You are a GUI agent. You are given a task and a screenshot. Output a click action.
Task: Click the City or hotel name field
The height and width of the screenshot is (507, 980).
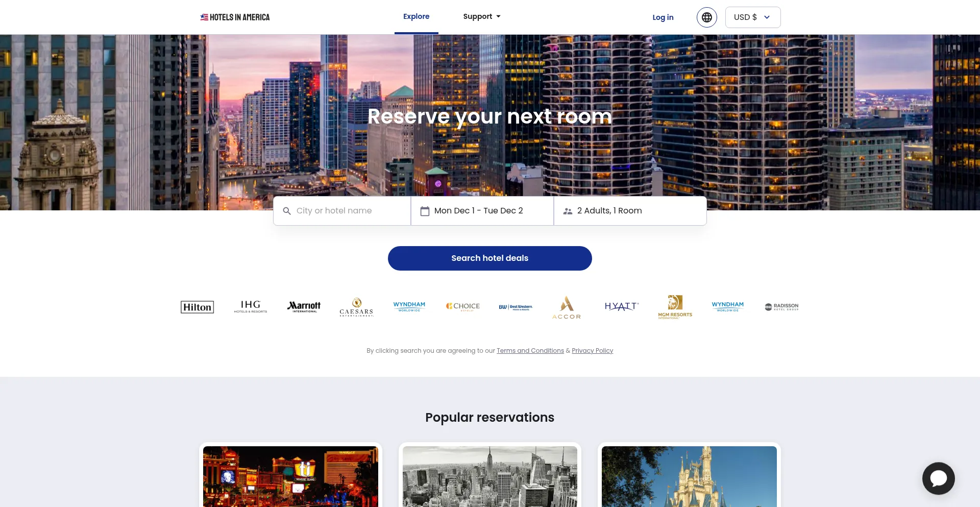[342, 211]
